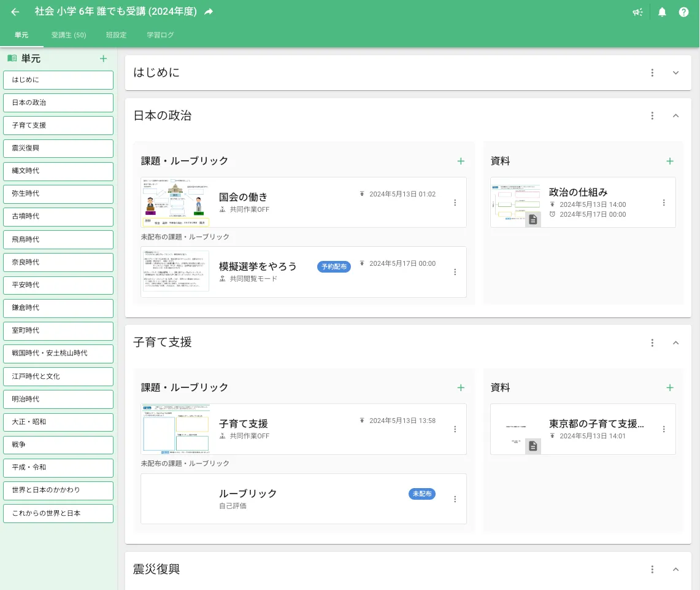Add assignment to 日本の政治 課題・ルーブリック

tap(461, 161)
